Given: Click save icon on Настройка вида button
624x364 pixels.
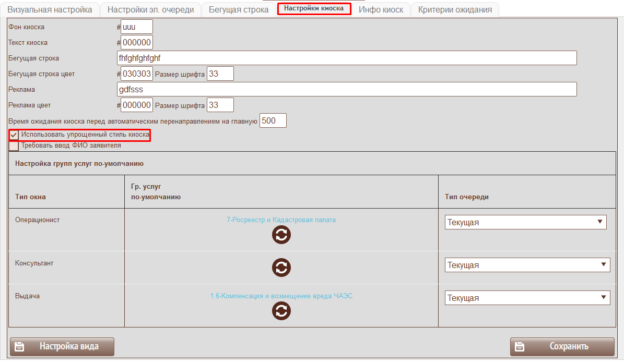Looking at the screenshot, I should pos(19,346).
